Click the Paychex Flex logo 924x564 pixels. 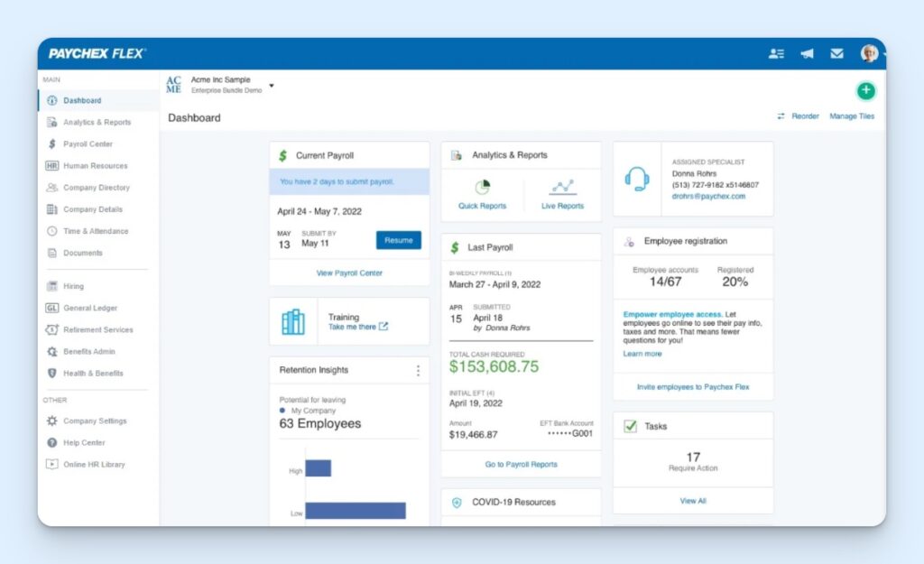tap(97, 53)
